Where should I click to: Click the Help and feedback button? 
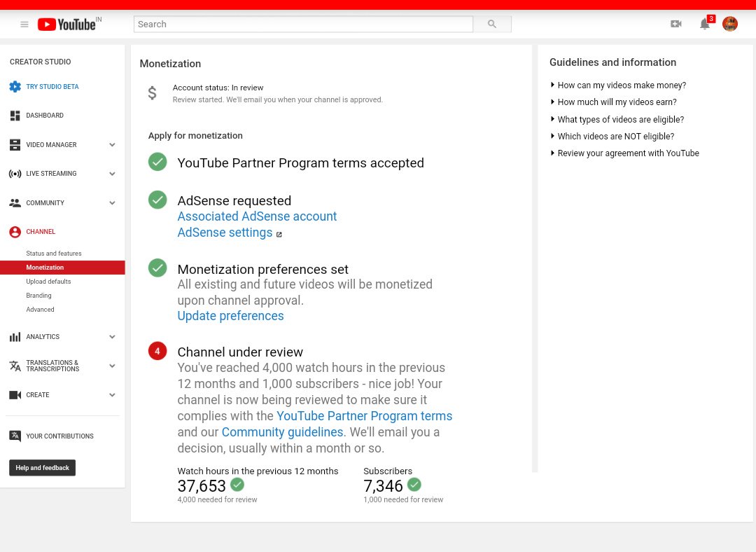[x=43, y=467]
